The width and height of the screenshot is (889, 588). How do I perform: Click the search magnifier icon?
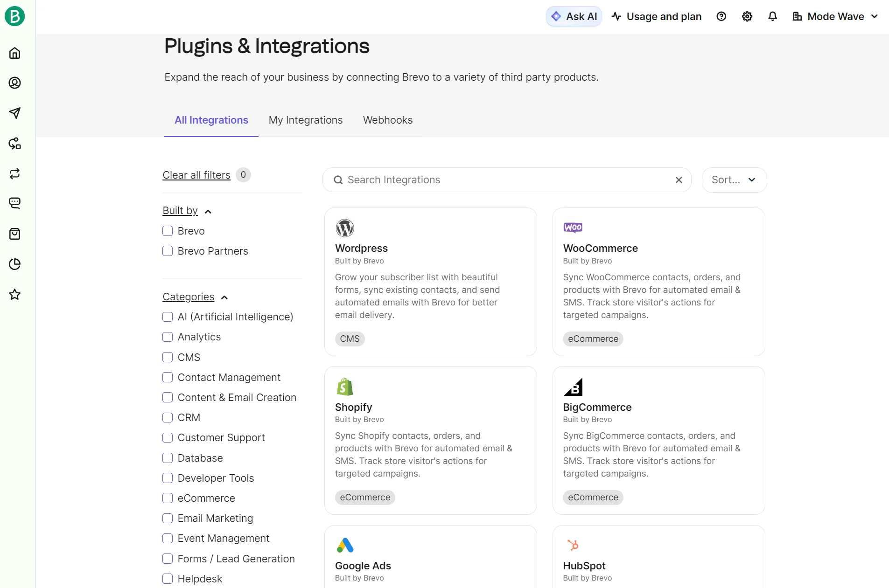coord(338,180)
